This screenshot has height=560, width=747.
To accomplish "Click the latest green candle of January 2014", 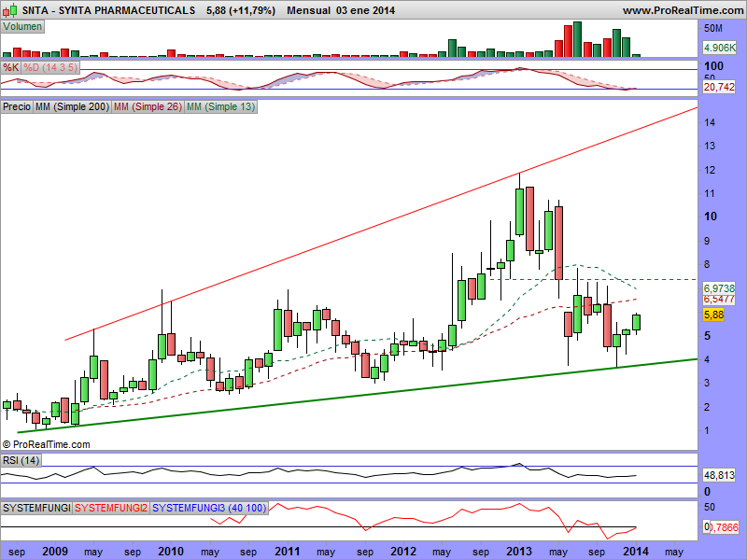I will (637, 322).
